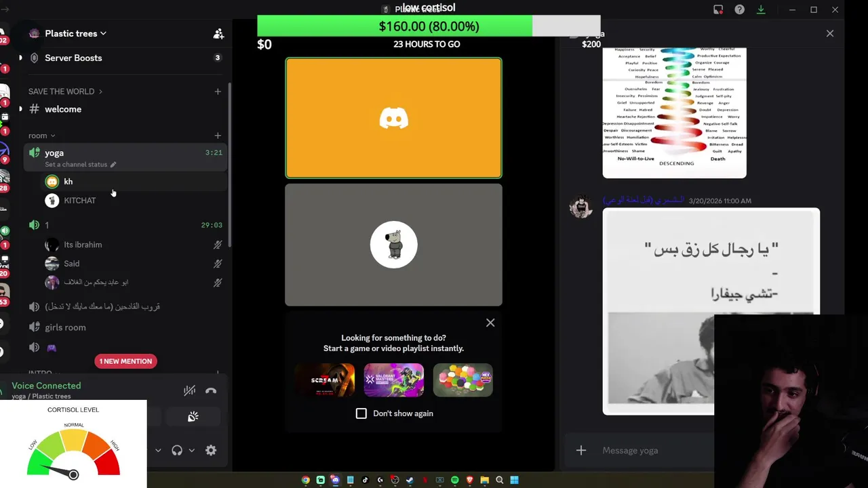Click the message author avatar
Viewport: 868px width, 488px height.
click(581, 207)
